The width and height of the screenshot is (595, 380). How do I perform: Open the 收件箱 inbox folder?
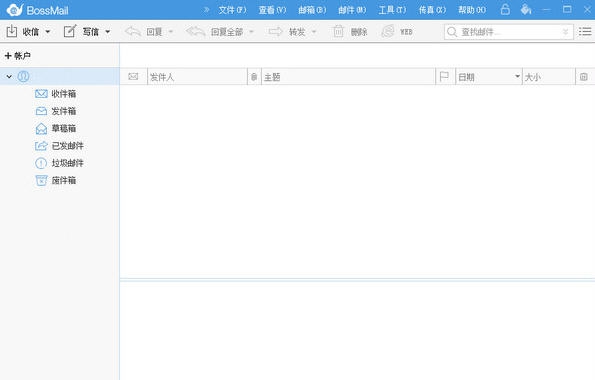coord(56,93)
